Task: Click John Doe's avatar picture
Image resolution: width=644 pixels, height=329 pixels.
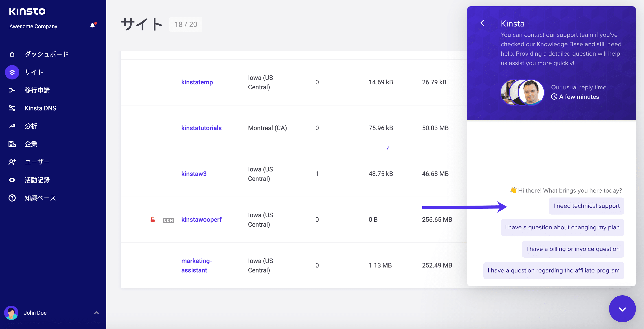Action: coord(11,313)
